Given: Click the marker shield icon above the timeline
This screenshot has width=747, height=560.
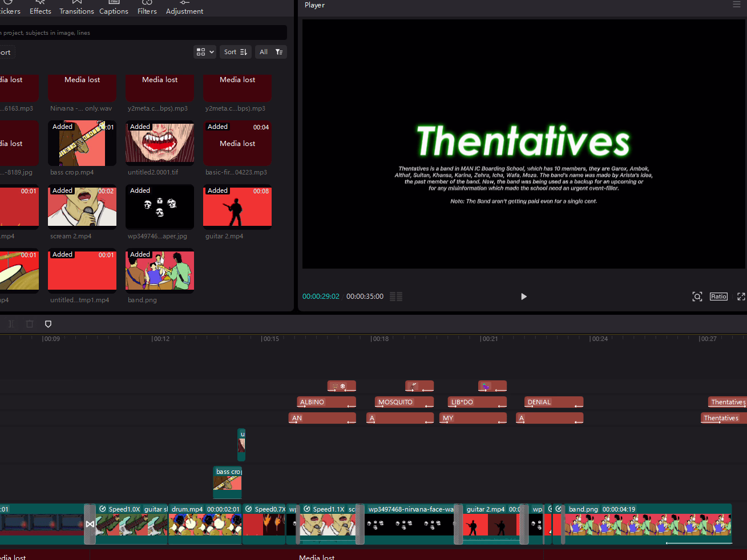Looking at the screenshot, I should click(x=49, y=324).
